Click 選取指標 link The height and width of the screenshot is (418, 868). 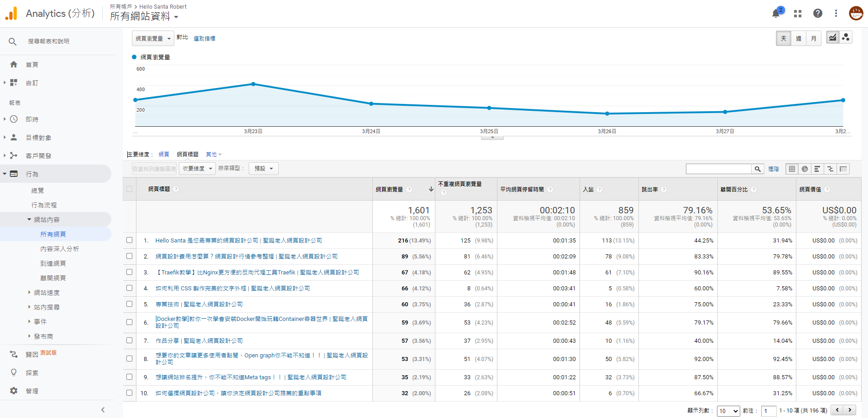pyautogui.click(x=204, y=39)
